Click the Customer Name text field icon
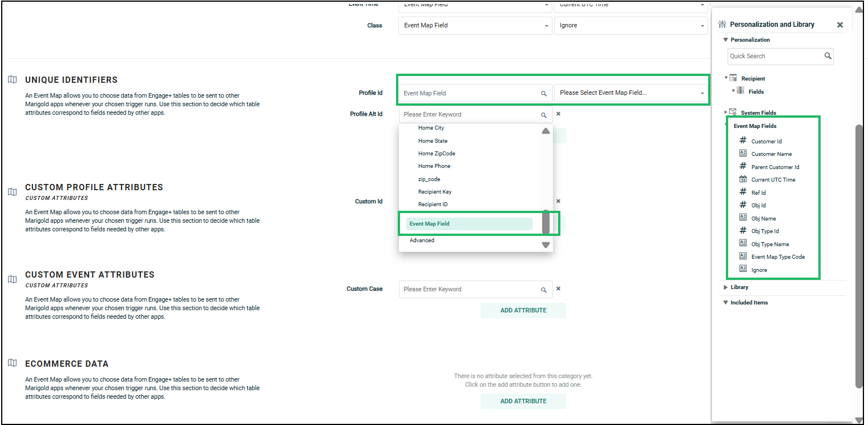The width and height of the screenshot is (868, 425). [x=742, y=154]
